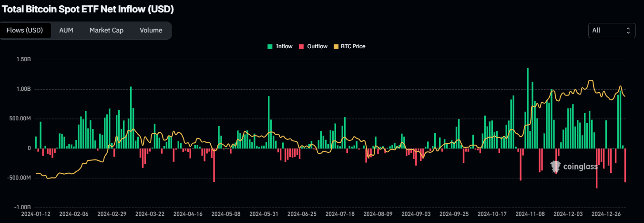Click the up-down chevron icon in the All selector
Image resolution: width=644 pixels, height=223 pixels.
tap(628, 30)
